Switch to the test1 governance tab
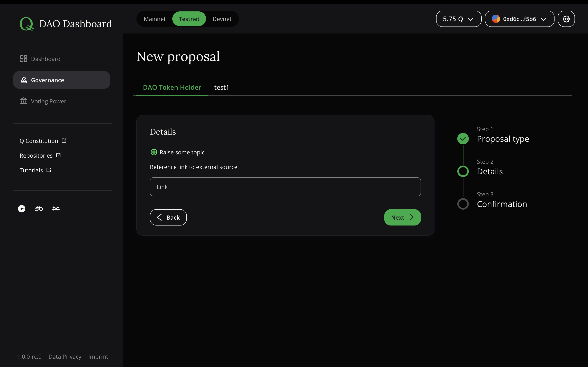 tap(221, 87)
